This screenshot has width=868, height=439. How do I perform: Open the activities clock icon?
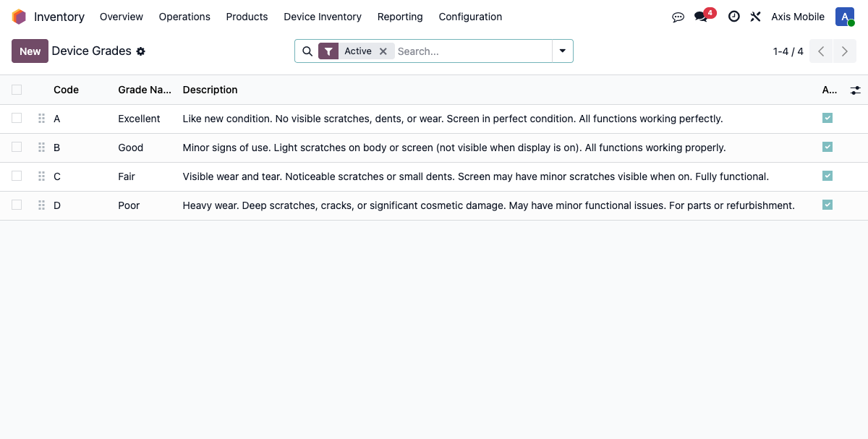pos(733,17)
